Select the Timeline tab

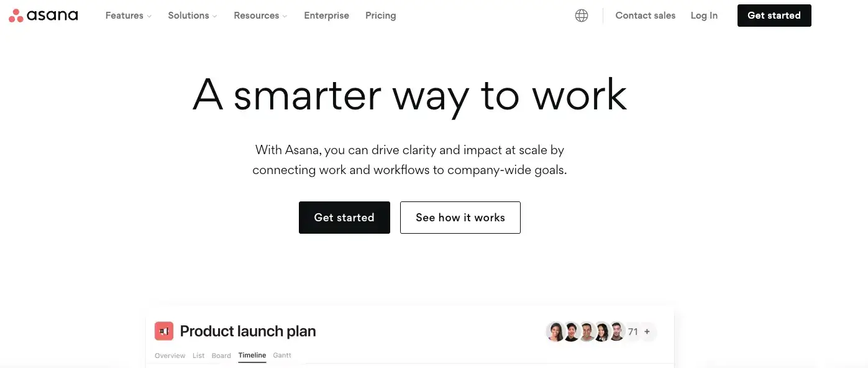click(x=252, y=355)
